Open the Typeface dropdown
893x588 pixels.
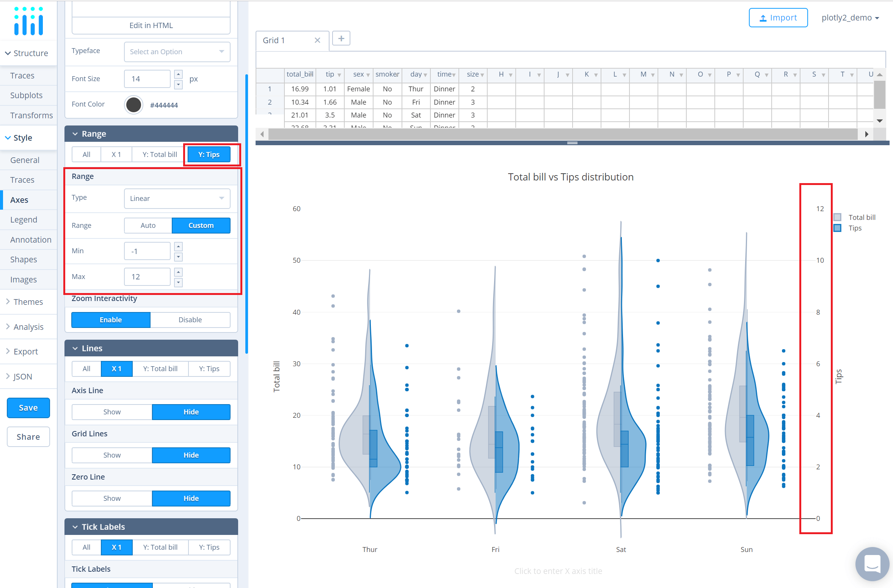point(177,52)
